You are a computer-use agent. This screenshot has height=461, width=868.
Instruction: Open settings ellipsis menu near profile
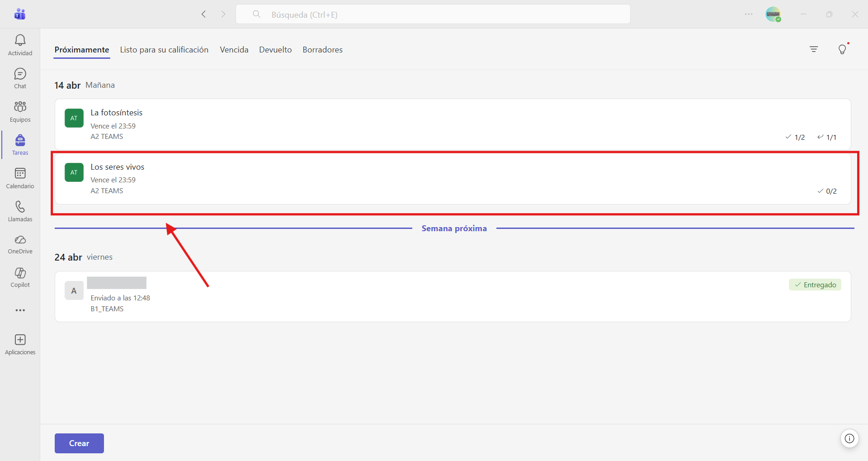(749, 14)
